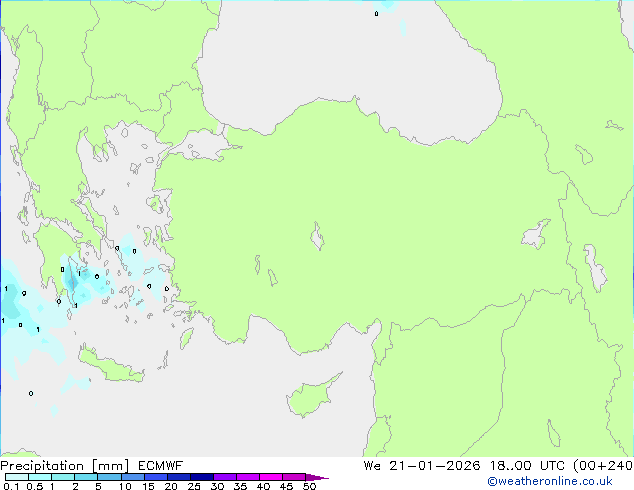This screenshot has height=490, width=634.
Task: Click the '[mm]' unit label
Action: coord(110,466)
